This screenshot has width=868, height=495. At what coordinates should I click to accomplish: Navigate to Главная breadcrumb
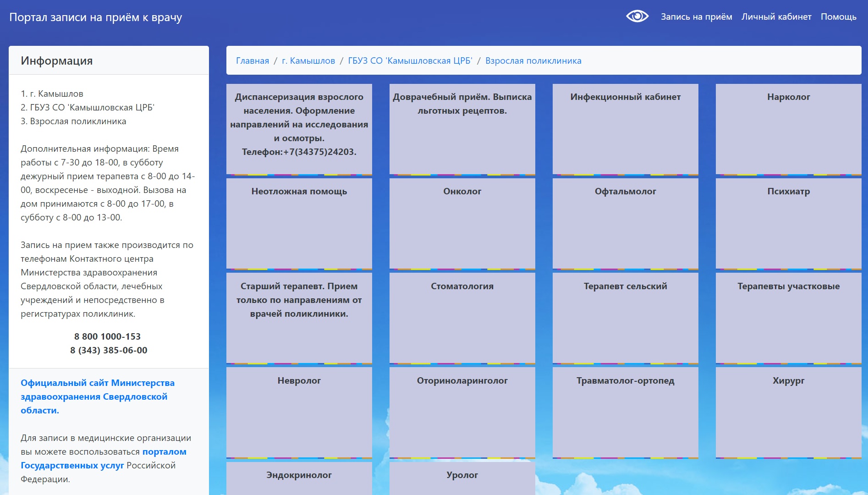(253, 61)
